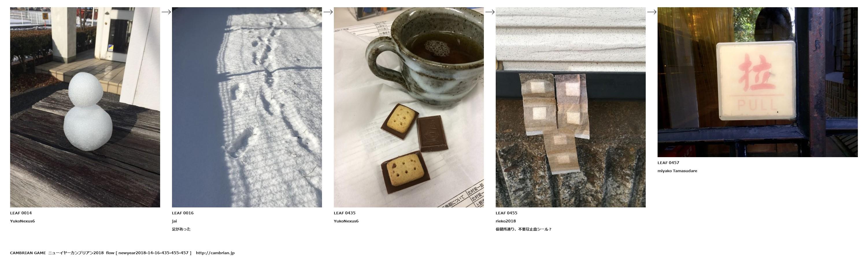
Task: Click arrow between LEAF 0016 and 0435
Action: coord(328,12)
